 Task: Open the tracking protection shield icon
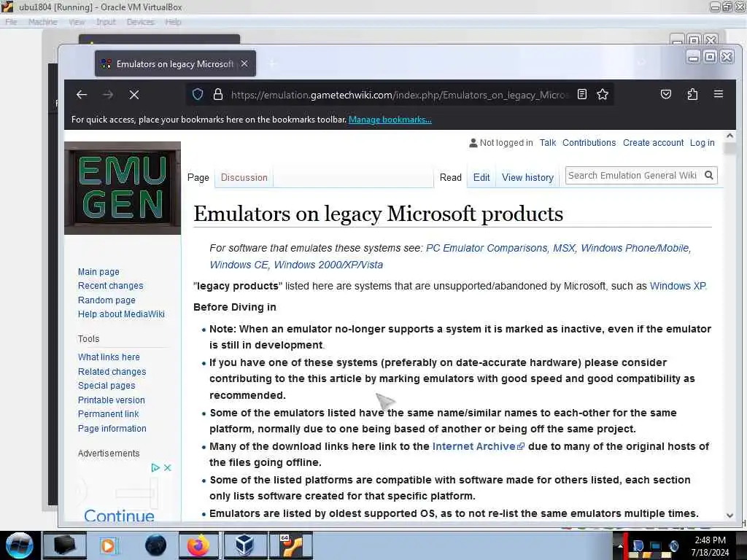click(x=198, y=94)
